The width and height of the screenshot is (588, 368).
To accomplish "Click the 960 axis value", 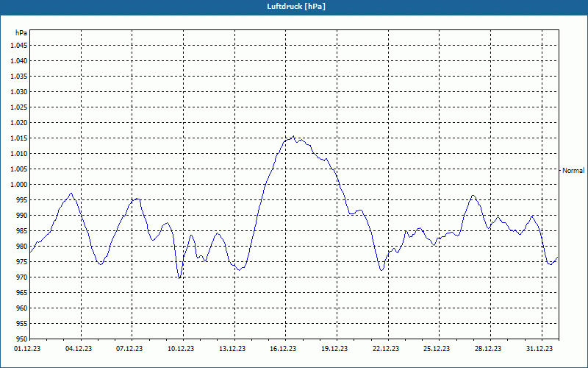I will tap(22, 308).
